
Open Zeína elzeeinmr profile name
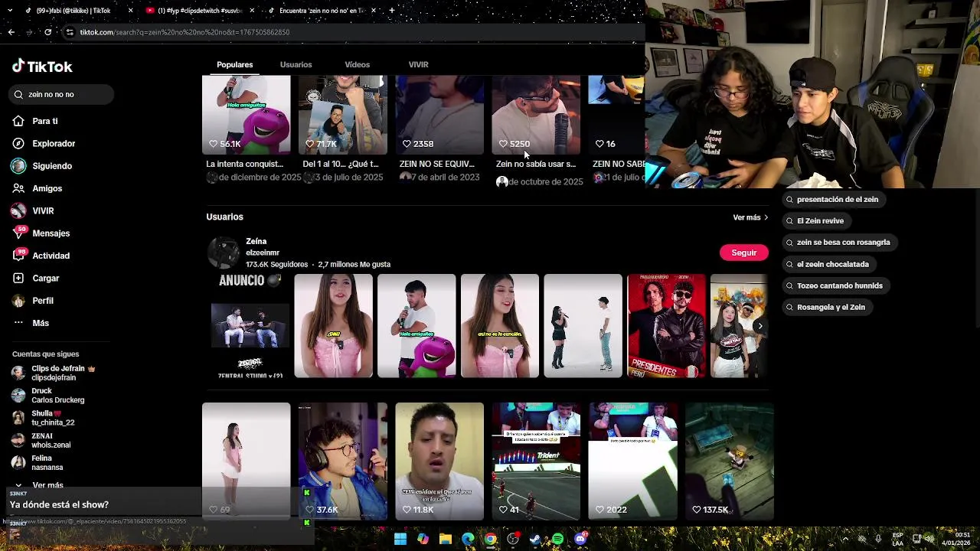click(256, 241)
